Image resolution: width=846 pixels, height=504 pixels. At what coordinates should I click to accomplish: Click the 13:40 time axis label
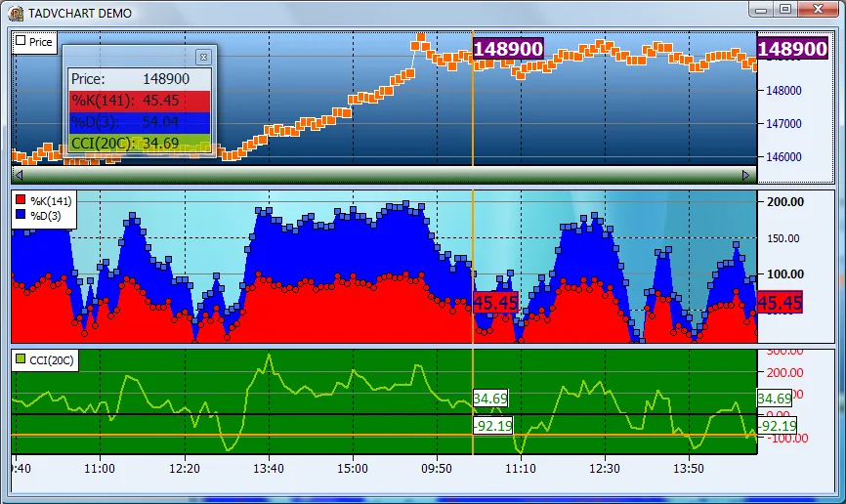(x=269, y=469)
